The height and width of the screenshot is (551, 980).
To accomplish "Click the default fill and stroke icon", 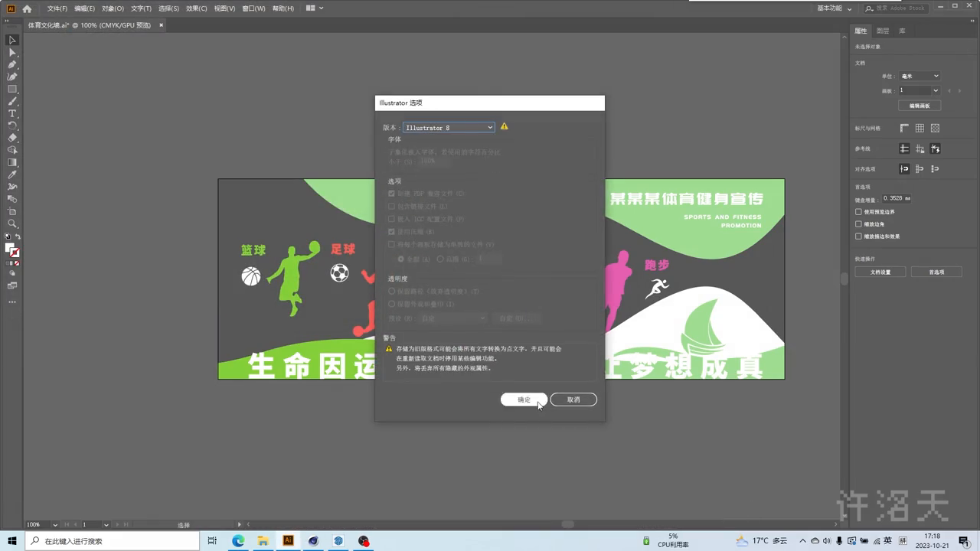I will 8,236.
